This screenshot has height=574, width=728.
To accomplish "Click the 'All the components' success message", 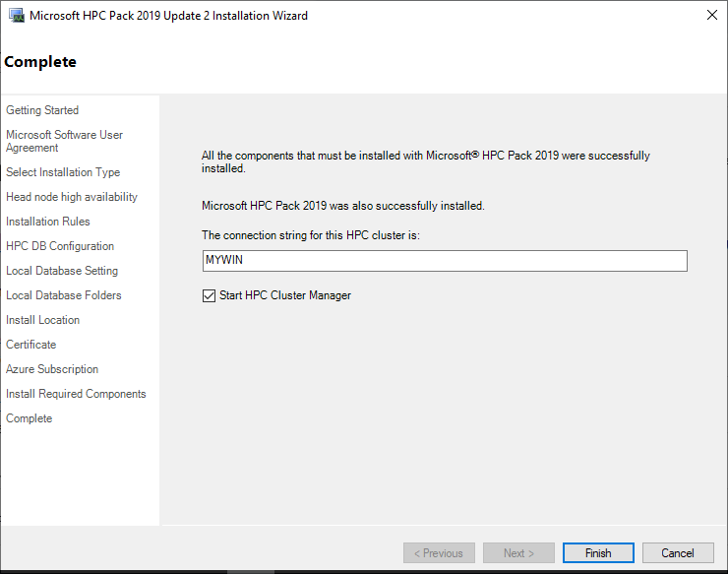I will [426, 161].
